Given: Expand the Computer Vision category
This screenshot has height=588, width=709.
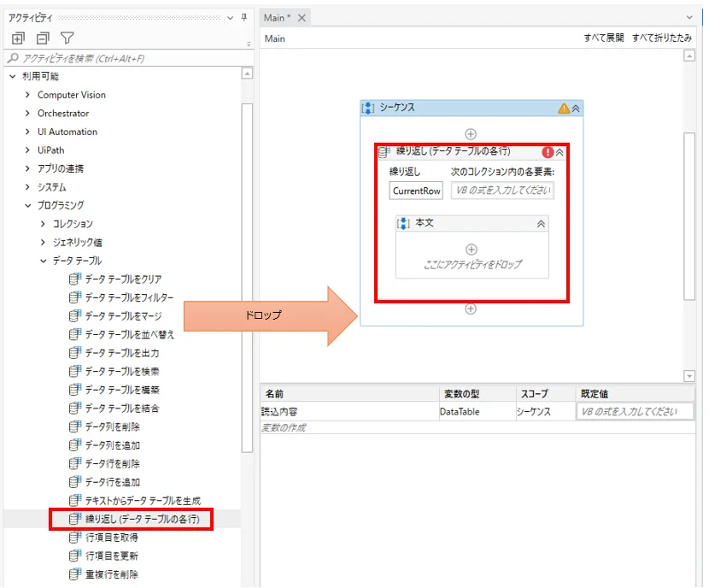Looking at the screenshot, I should 28,95.
